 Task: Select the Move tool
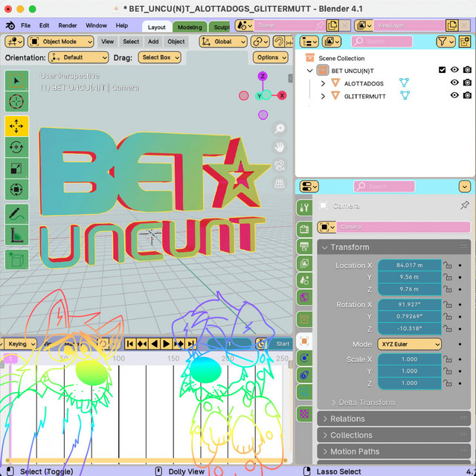tap(16, 126)
